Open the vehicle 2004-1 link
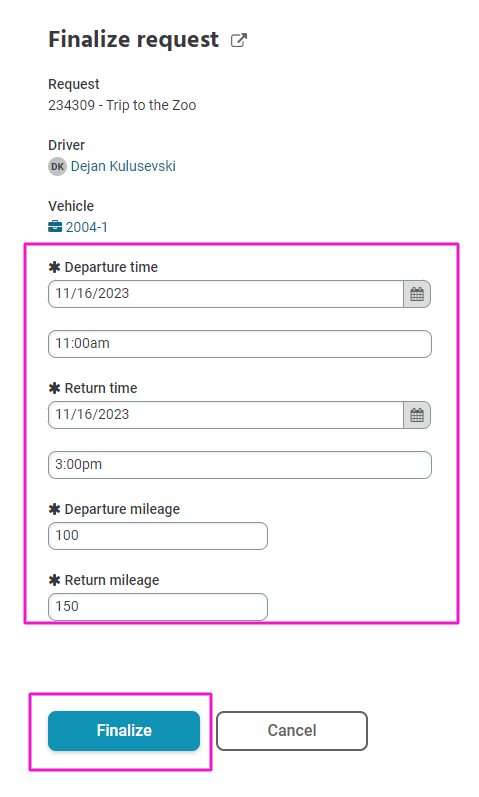The width and height of the screenshot is (479, 797). pyautogui.click(x=86, y=227)
